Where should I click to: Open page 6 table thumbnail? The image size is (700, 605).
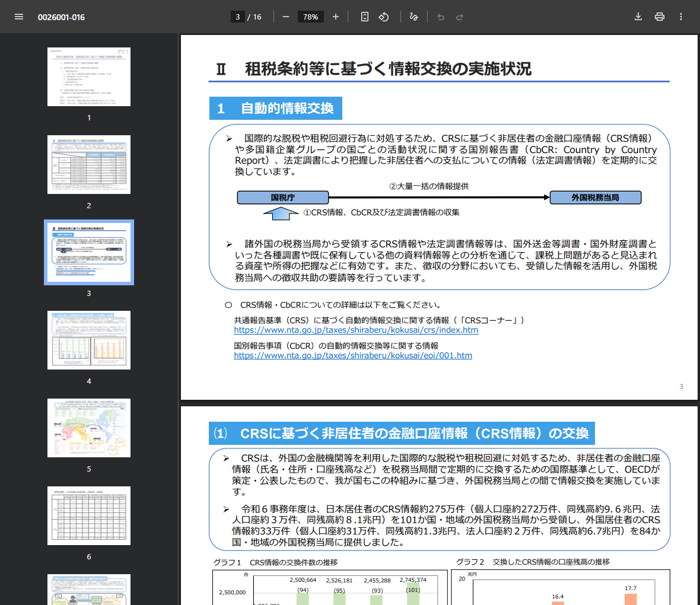[x=89, y=515]
